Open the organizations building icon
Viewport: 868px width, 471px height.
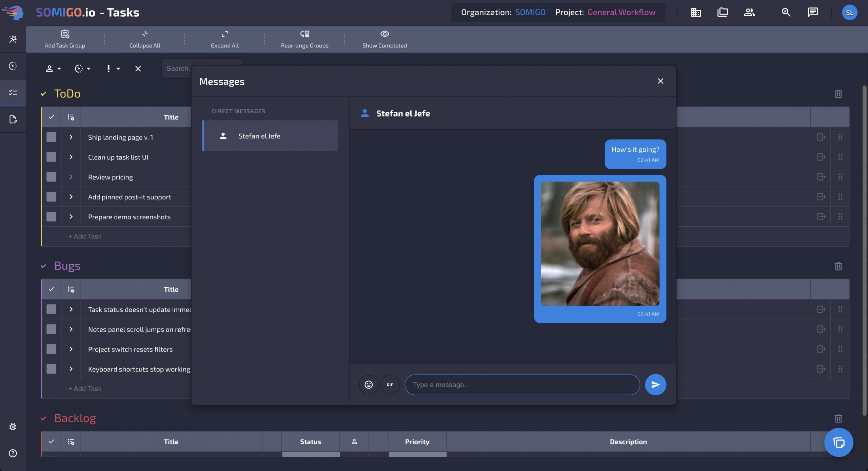(696, 13)
